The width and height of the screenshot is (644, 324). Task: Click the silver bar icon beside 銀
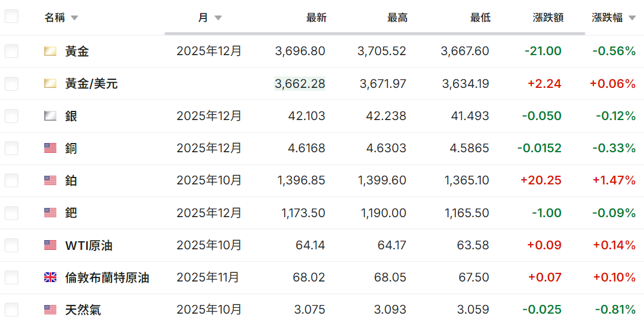[50, 116]
